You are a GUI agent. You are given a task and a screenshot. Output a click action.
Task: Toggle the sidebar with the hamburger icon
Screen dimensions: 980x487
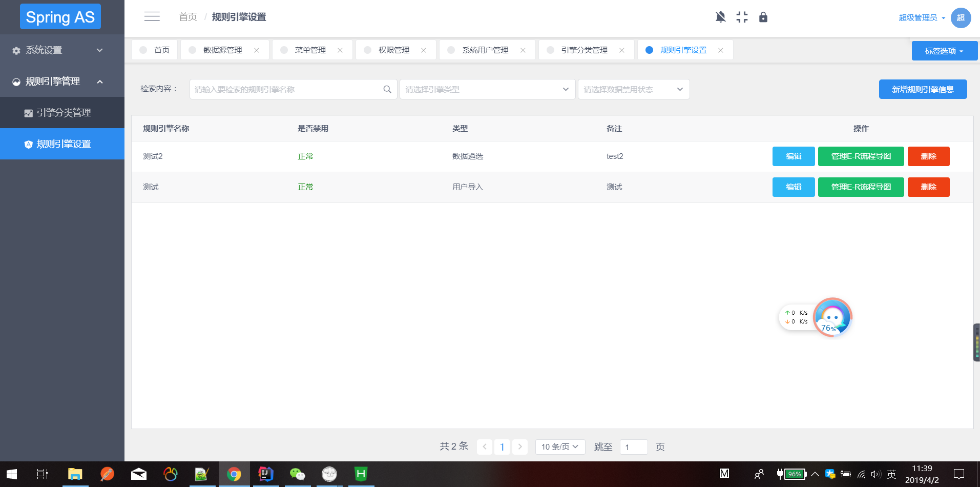[x=152, y=16]
